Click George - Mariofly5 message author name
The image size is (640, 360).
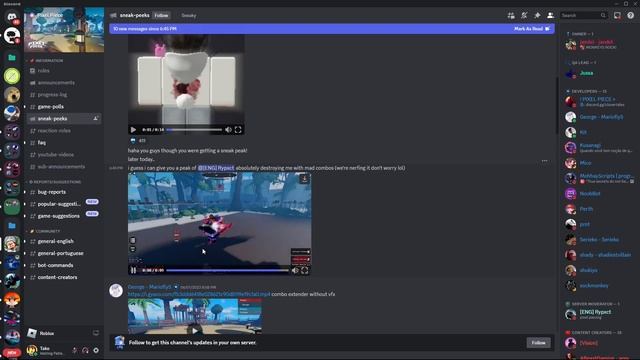[149, 287]
